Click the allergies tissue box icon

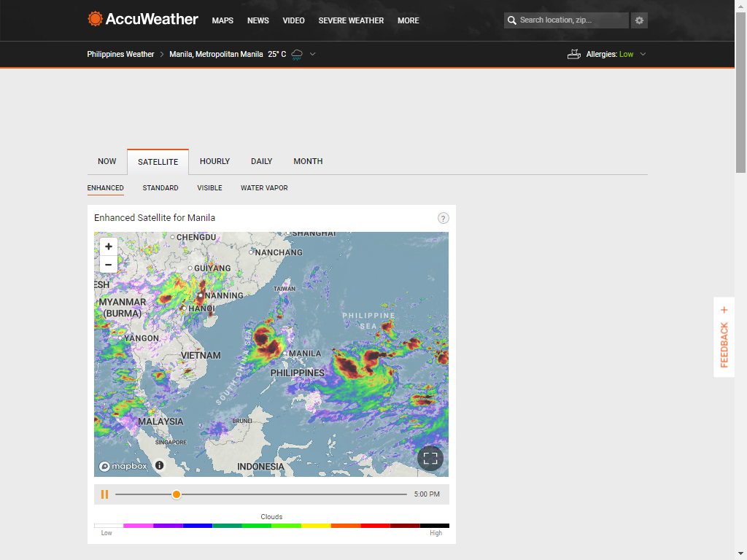[574, 54]
